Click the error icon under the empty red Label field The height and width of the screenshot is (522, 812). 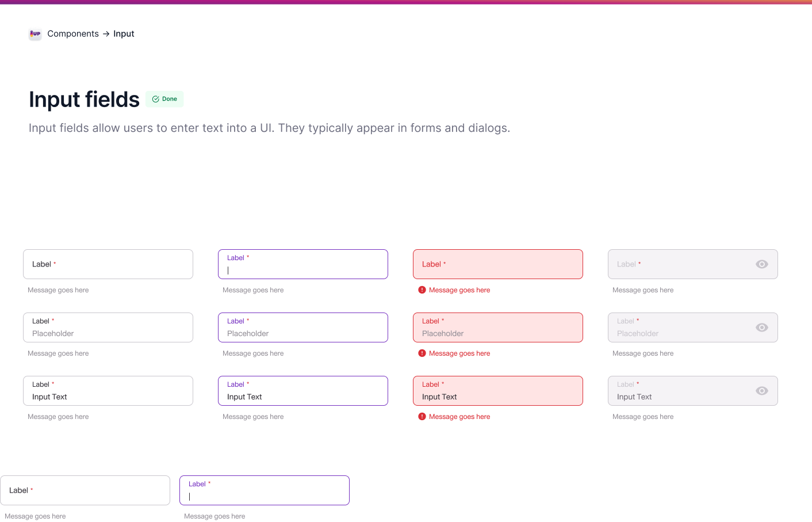point(422,290)
